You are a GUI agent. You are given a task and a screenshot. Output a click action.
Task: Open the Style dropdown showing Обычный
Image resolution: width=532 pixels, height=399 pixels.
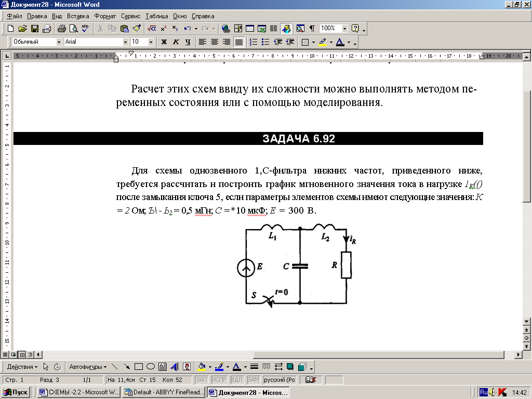59,42
